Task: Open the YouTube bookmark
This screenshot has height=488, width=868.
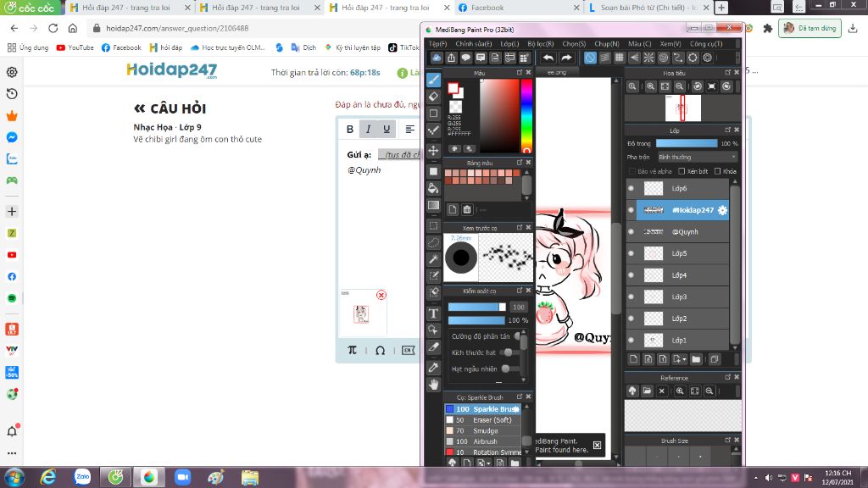Action: [75, 47]
